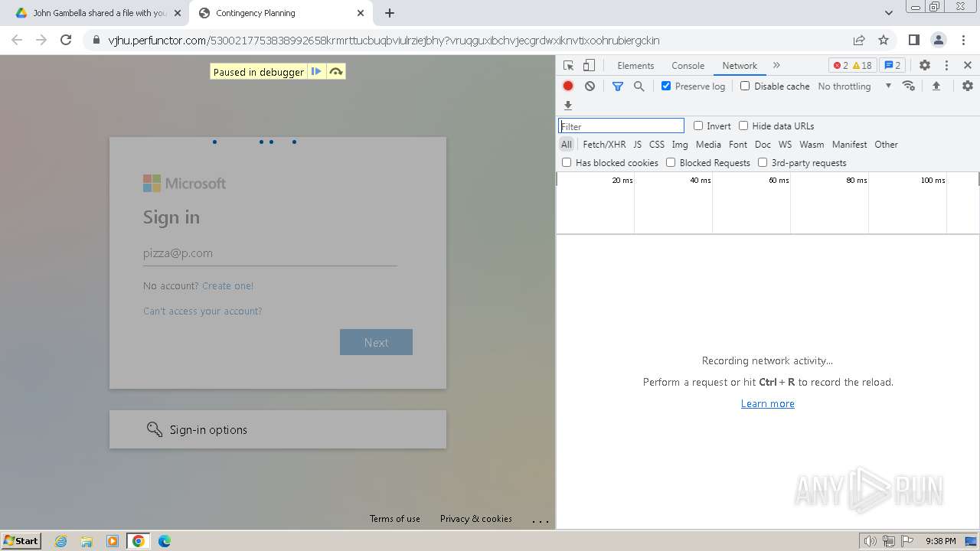Show the 2 errors counter
The image size is (980, 551).
pos(841,66)
